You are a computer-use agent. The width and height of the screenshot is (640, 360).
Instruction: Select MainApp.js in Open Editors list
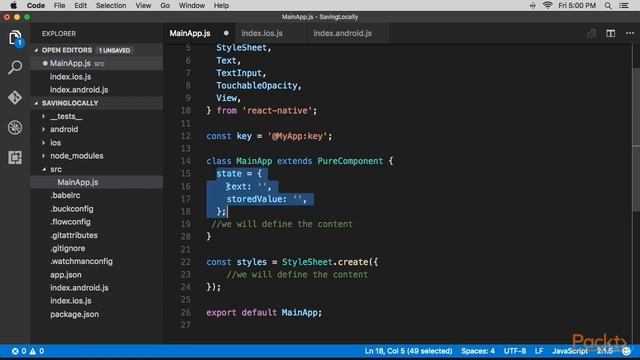(x=97, y=63)
